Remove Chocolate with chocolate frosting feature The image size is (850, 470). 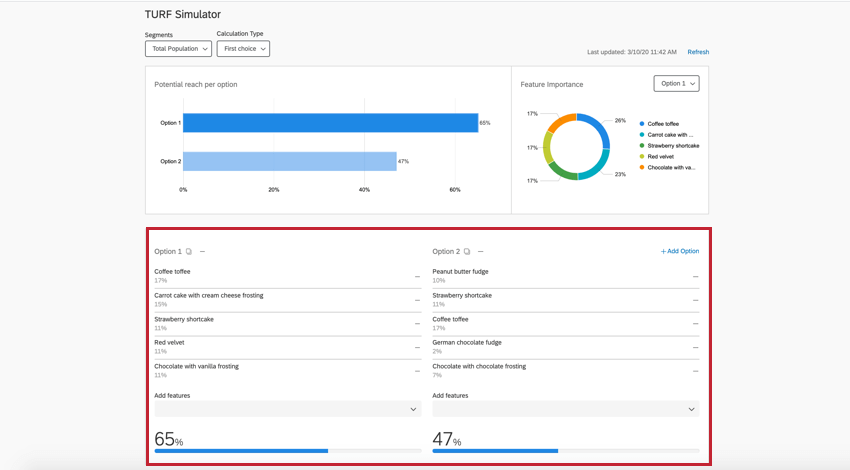(x=695, y=371)
